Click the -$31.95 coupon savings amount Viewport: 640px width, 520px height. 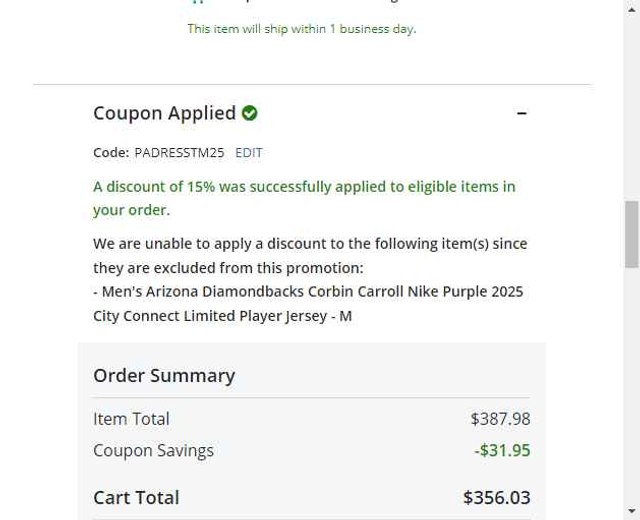[x=502, y=450]
